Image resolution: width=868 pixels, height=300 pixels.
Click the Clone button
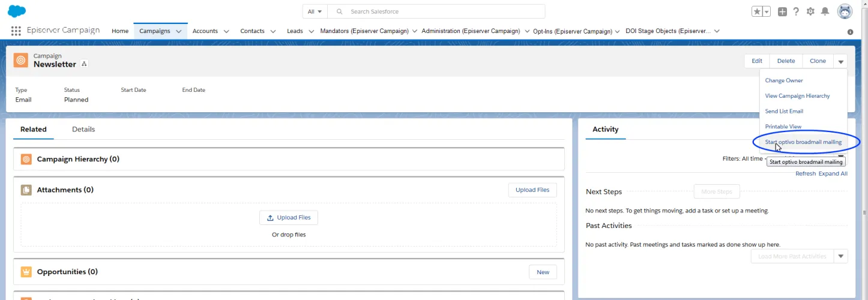pos(818,61)
